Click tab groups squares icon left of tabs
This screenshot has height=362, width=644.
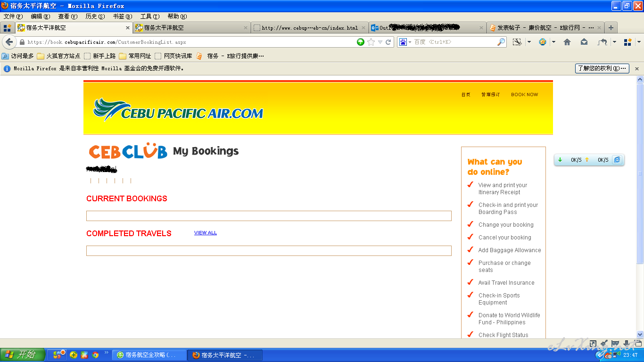[x=7, y=28]
